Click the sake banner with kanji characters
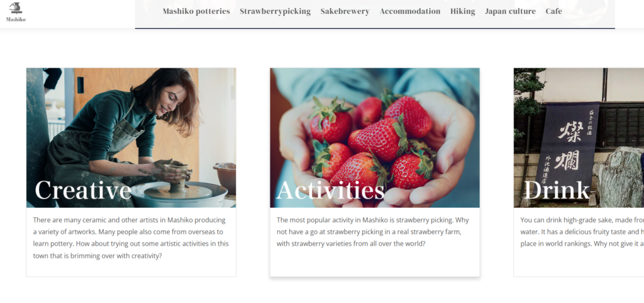The image size is (644, 303). 567,144
